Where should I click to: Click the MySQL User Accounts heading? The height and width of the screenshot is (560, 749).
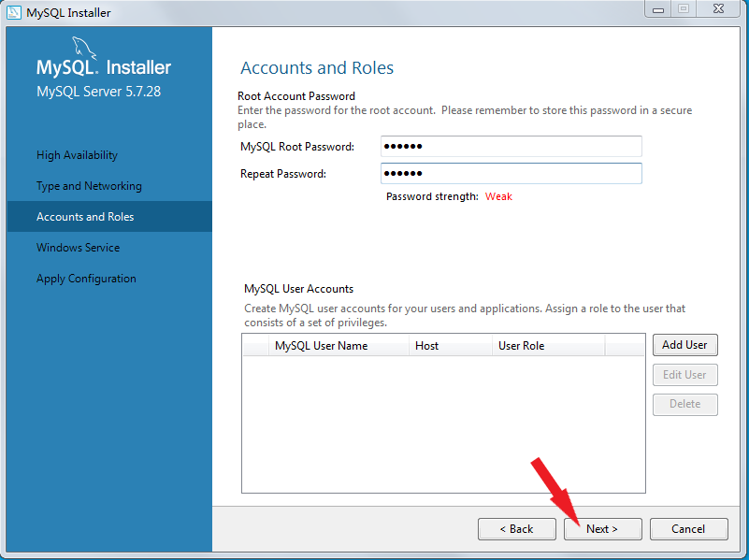[x=298, y=289]
